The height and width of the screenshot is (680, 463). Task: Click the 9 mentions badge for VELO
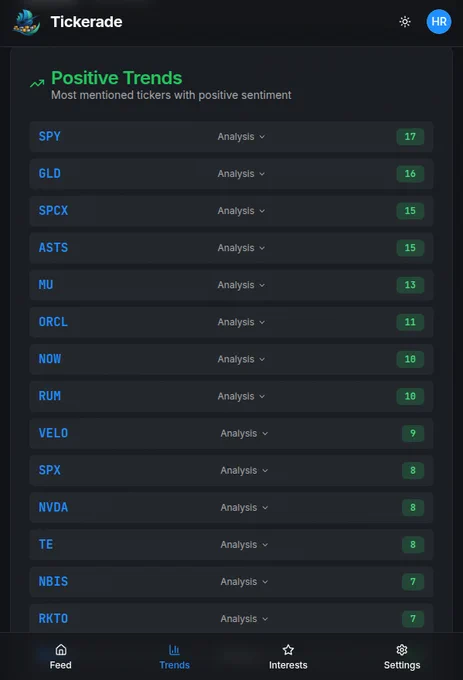click(x=413, y=433)
